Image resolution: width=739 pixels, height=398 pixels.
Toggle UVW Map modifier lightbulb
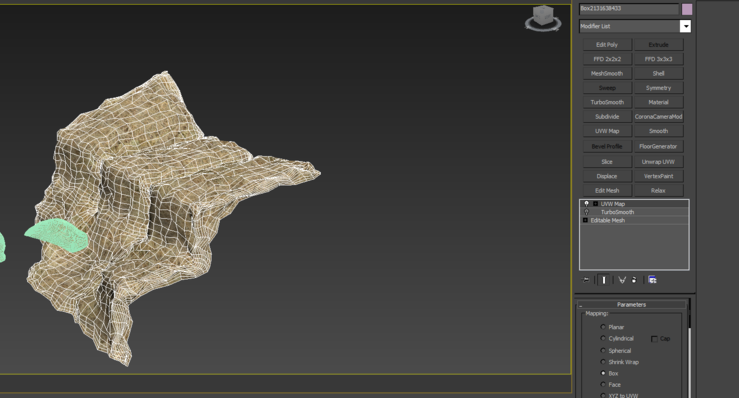[586, 204]
